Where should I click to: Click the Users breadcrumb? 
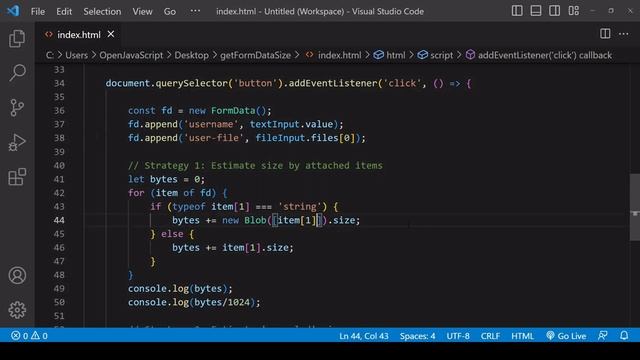76,55
